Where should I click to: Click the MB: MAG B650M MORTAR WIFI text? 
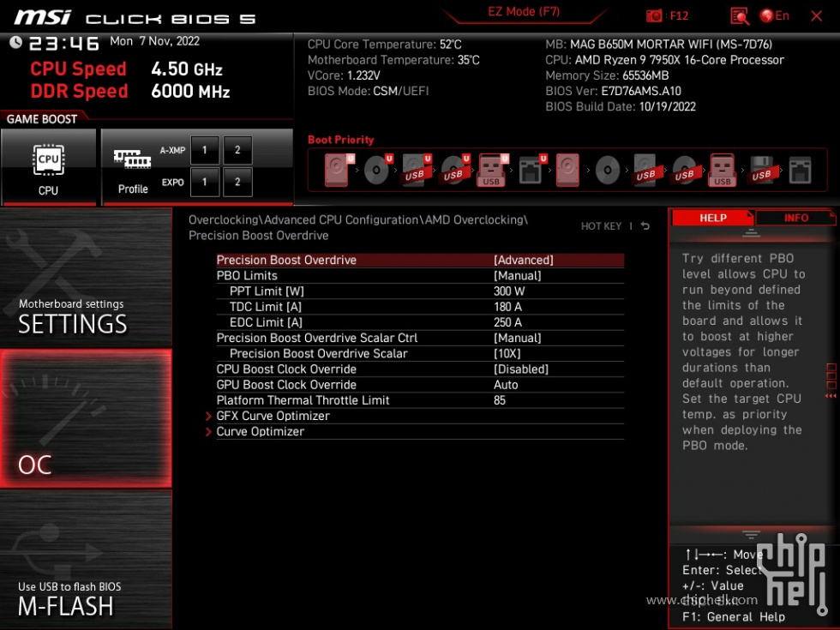pyautogui.click(x=658, y=45)
